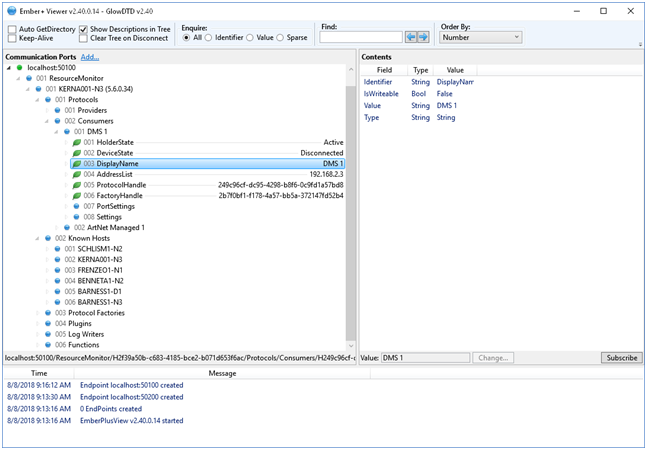Image resolution: width=647 pixels, height=450 pixels.
Task: Click the FactoryHandle green leaf icon
Action: click(x=75, y=195)
